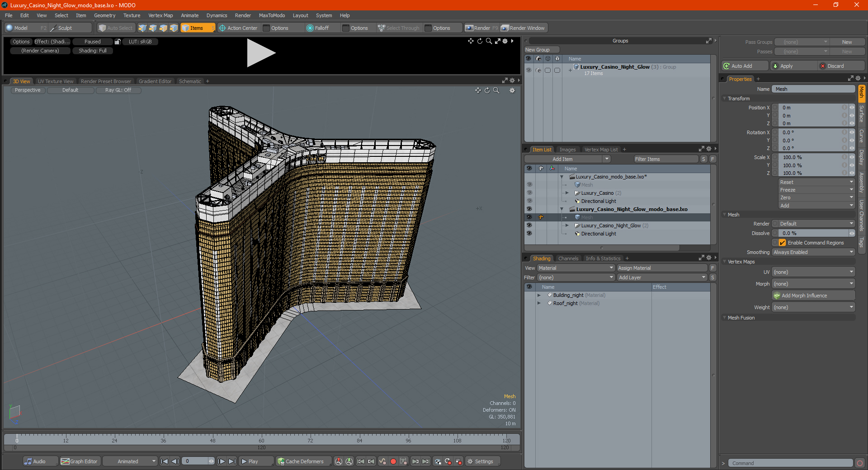The height and width of the screenshot is (470, 868).
Task: Select Polygons selection mode icon
Action: point(163,28)
